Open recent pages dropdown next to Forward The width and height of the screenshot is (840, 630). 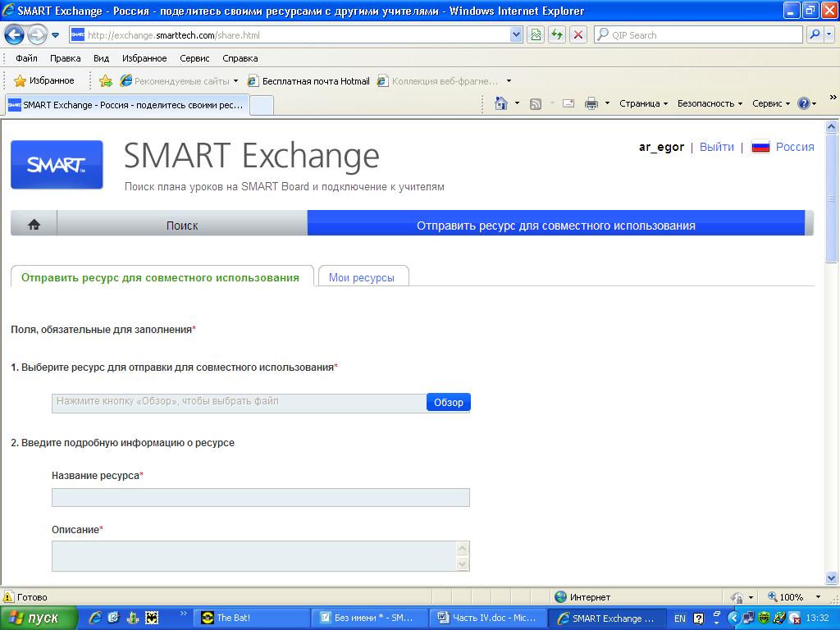55,35
